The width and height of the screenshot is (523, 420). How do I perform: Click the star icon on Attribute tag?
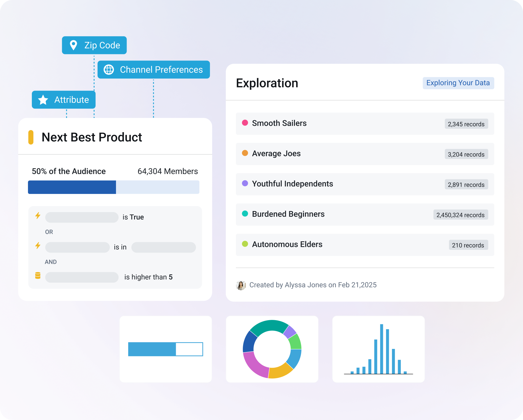click(43, 100)
